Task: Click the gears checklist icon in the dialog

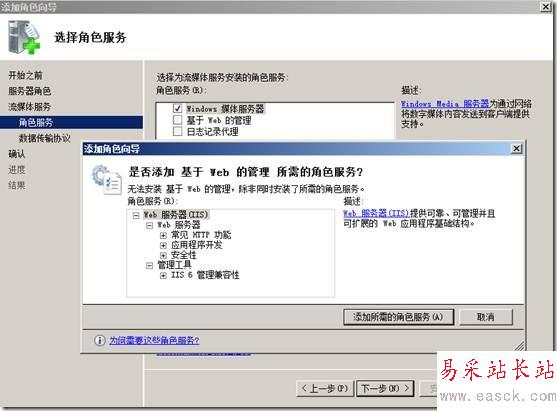Action: (107, 179)
